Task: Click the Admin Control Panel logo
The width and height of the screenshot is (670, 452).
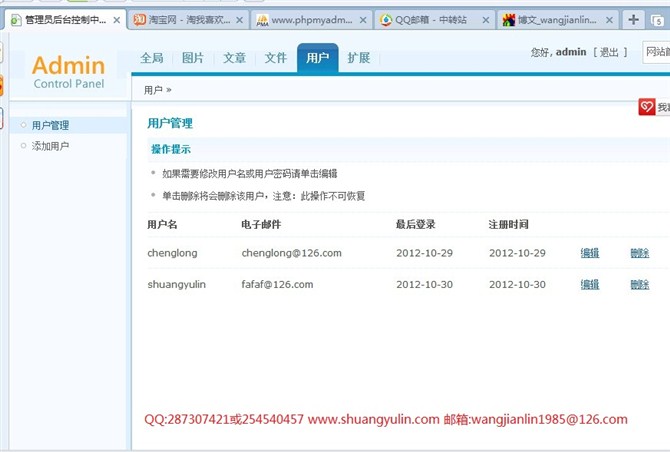Action: click(68, 71)
